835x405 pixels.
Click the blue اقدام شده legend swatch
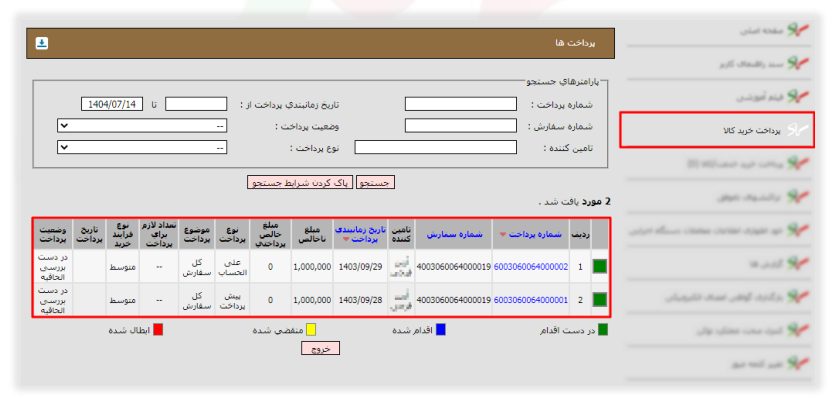point(441,330)
